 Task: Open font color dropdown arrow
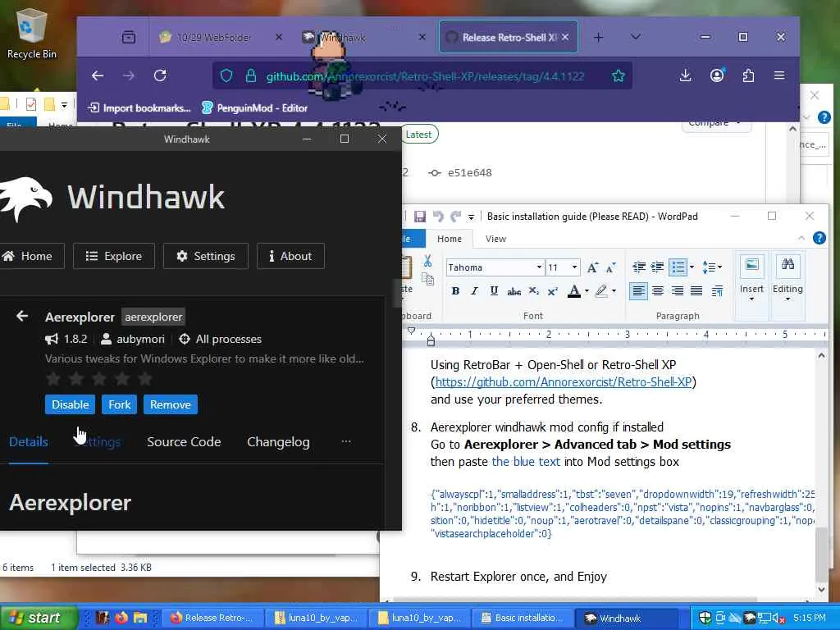point(587,291)
